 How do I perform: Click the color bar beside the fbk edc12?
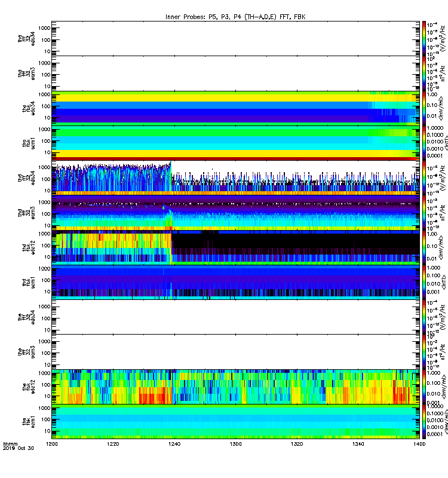pyautogui.click(x=424, y=387)
